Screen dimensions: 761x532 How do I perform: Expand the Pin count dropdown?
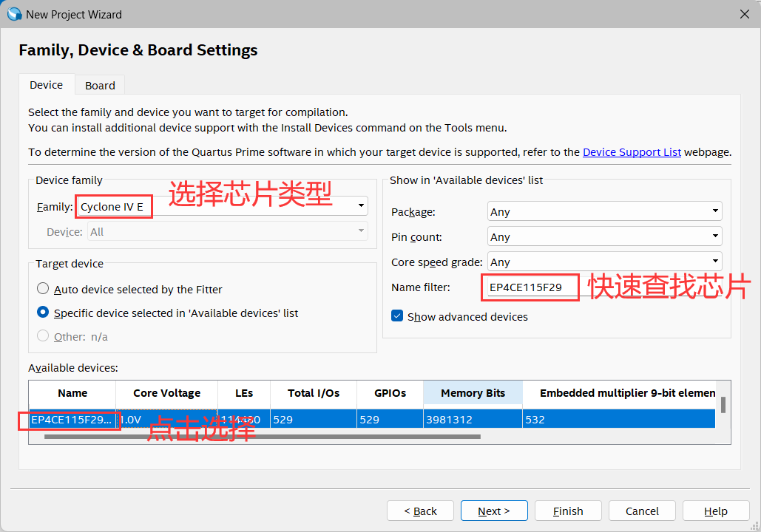pos(604,236)
